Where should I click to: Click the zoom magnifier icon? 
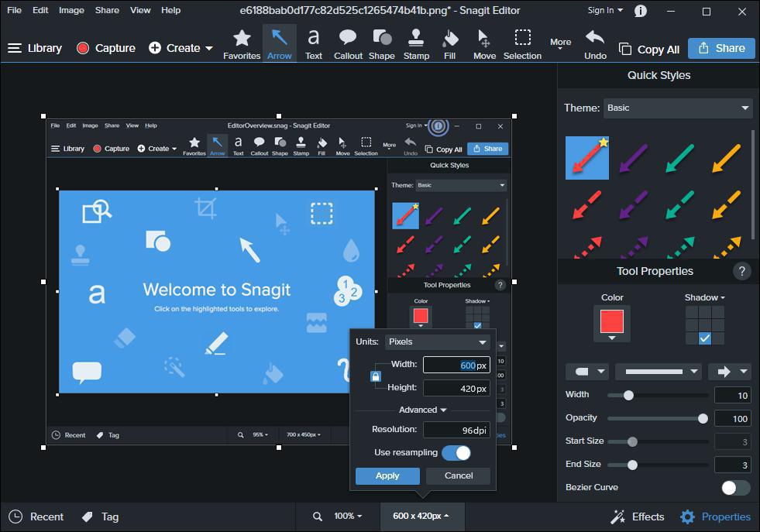pos(318,517)
